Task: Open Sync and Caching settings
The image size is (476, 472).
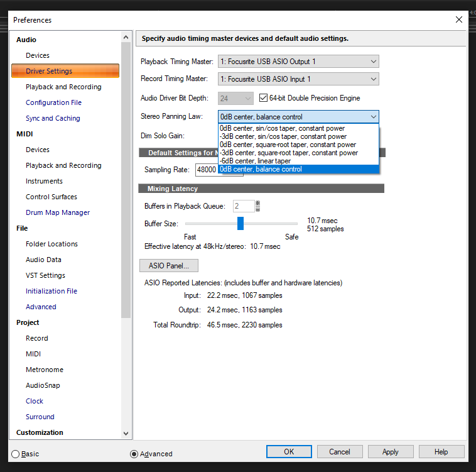Action: 53,118
